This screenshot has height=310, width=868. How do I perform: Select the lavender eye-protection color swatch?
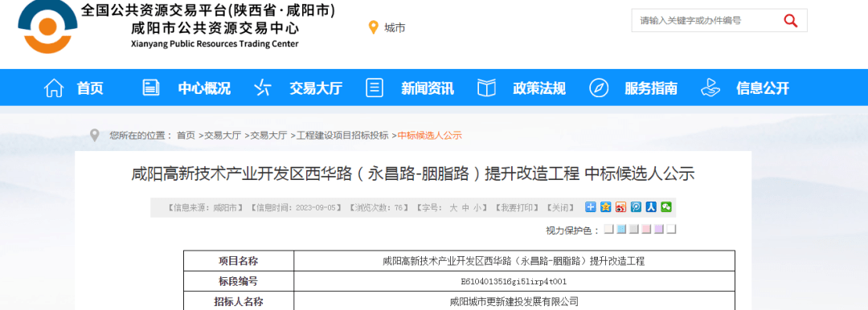pyautogui.click(x=659, y=229)
